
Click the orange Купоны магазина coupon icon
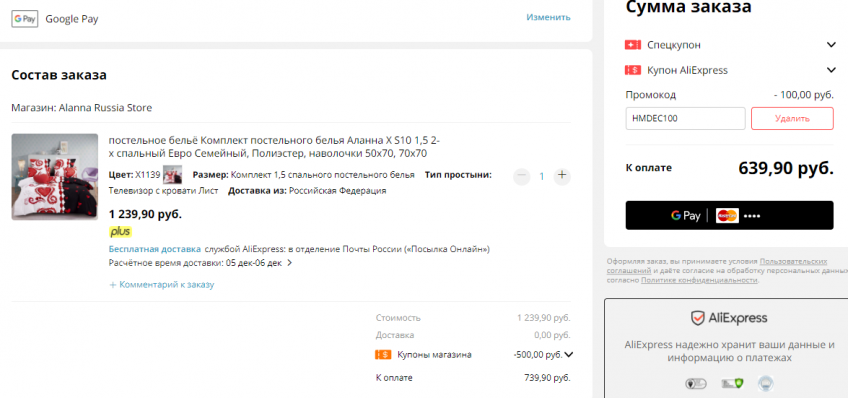pos(383,355)
